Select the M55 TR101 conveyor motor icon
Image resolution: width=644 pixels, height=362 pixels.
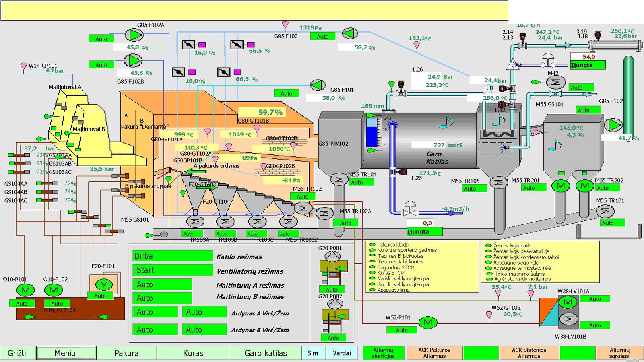pos(605,211)
